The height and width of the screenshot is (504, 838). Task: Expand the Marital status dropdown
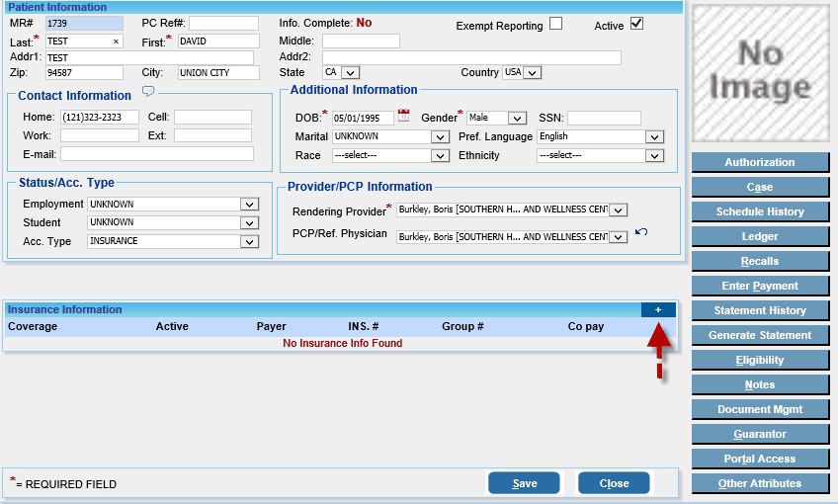pyautogui.click(x=441, y=136)
